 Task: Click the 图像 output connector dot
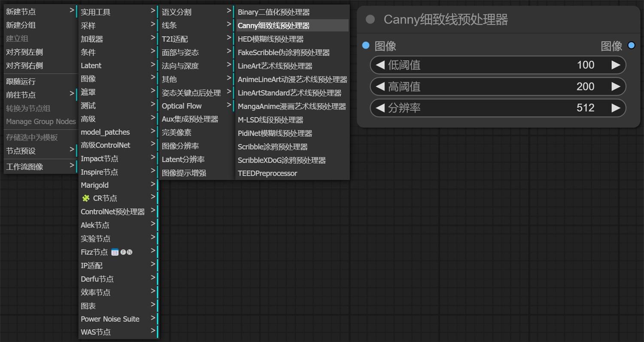tap(631, 45)
